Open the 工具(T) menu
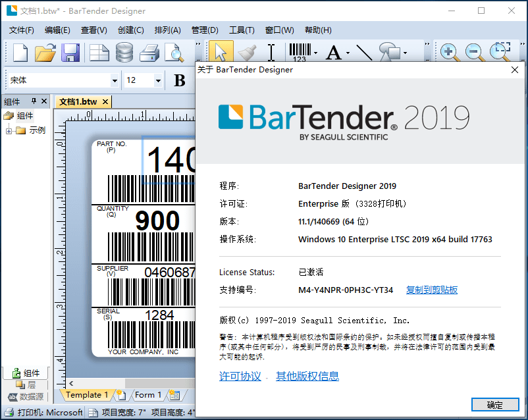Viewport: 528px width, 420px height. [x=242, y=30]
